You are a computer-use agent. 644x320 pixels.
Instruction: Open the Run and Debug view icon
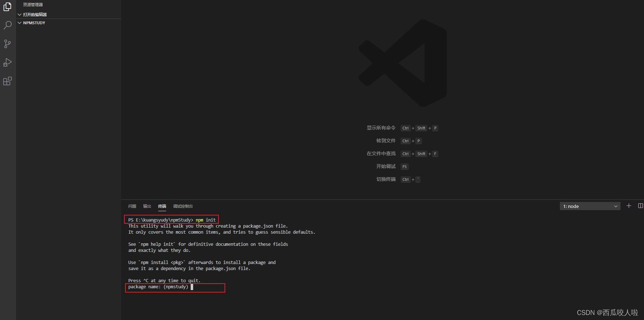click(7, 62)
